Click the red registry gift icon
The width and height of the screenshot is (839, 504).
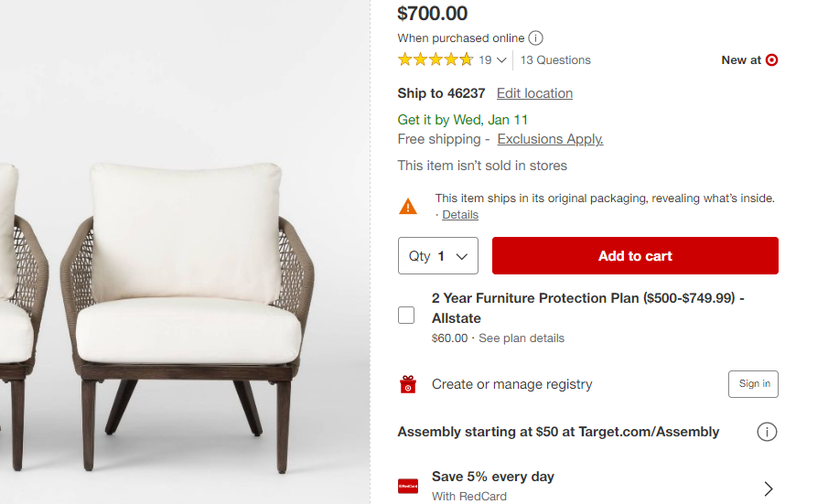coord(408,385)
